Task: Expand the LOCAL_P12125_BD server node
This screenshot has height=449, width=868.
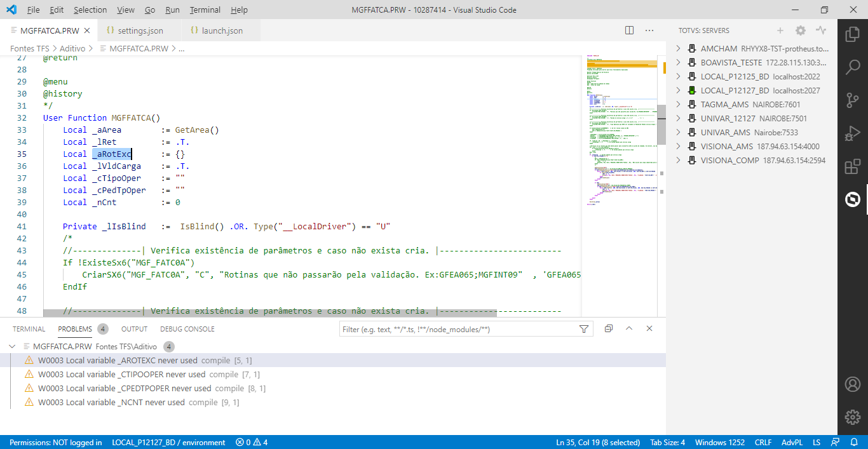Action: coord(679,77)
